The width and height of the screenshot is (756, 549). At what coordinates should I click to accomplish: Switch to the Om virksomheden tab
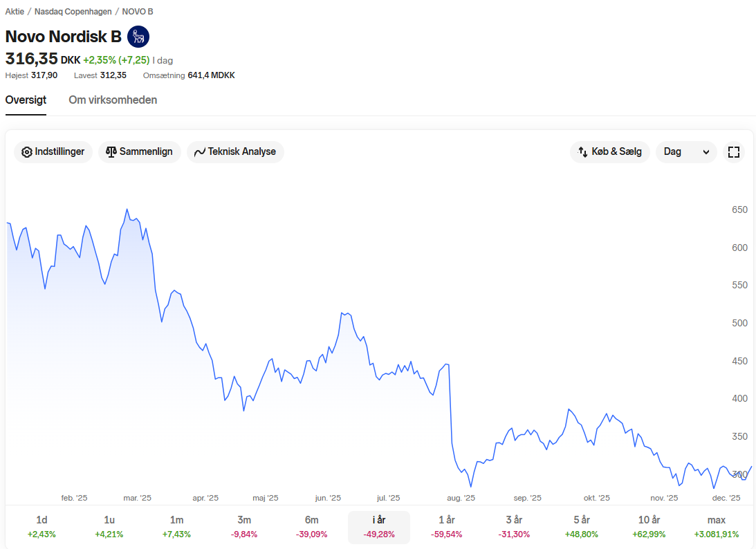pos(113,100)
